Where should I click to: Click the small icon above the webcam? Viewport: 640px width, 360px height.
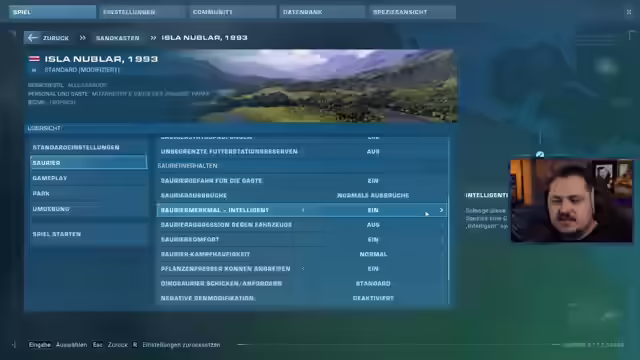[x=540, y=154]
